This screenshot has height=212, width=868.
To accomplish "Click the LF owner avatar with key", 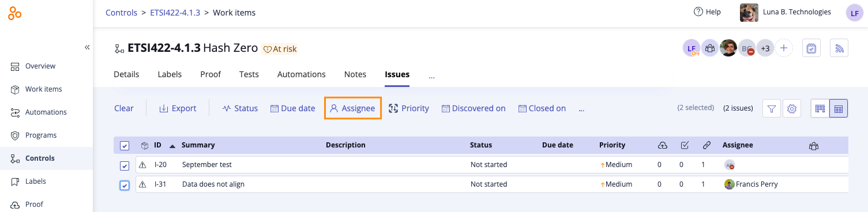I will pos(692,48).
